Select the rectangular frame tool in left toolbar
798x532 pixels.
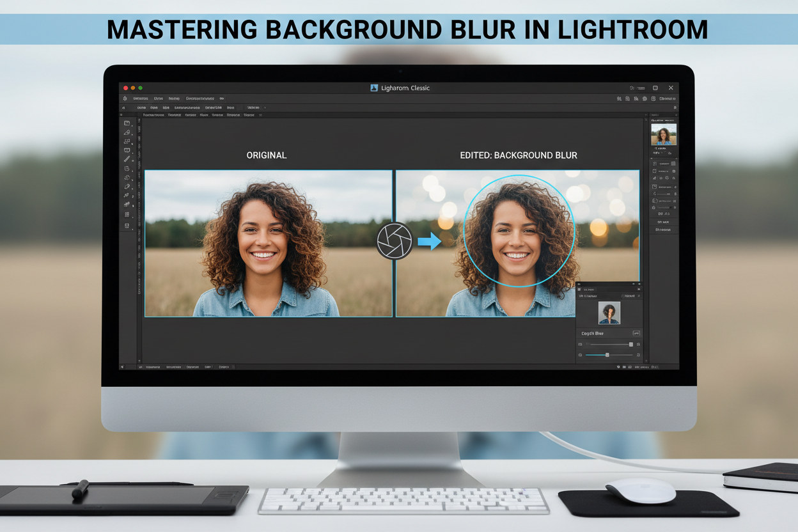coord(127,123)
